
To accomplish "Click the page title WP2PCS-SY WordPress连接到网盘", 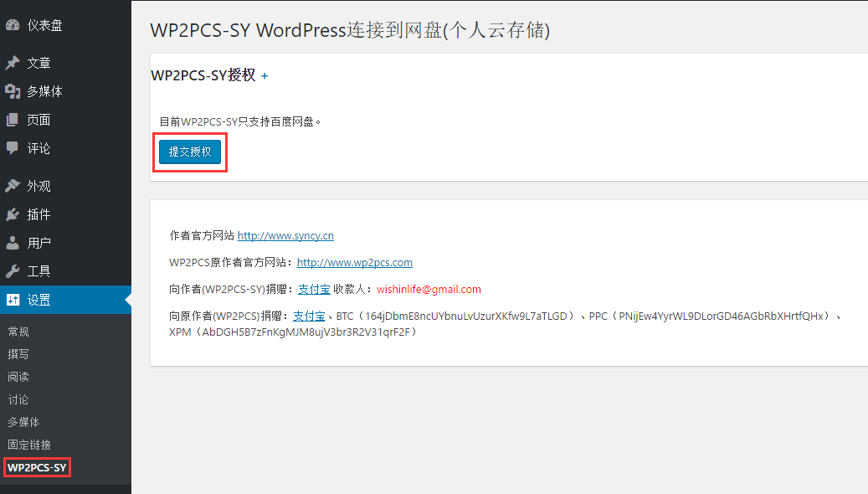I will tap(351, 30).
